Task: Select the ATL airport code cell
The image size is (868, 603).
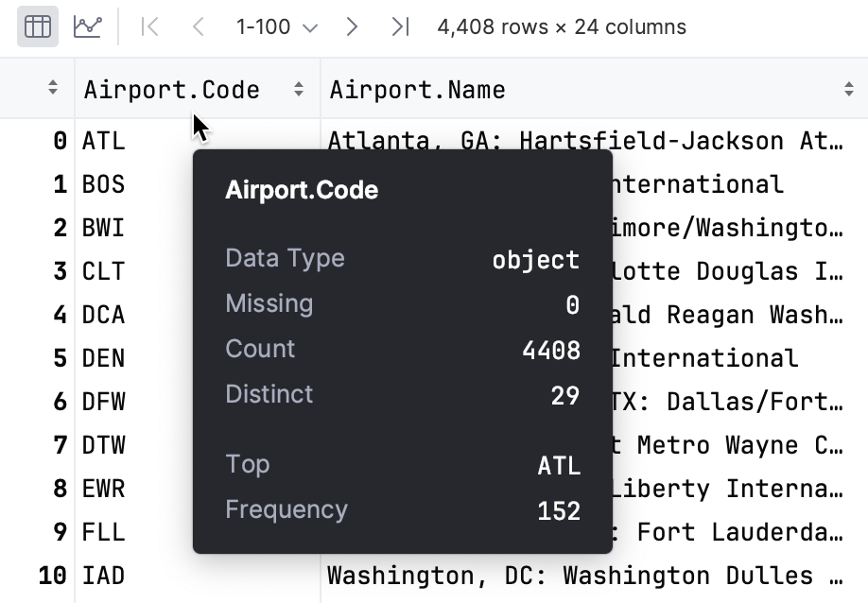Action: coord(103,141)
